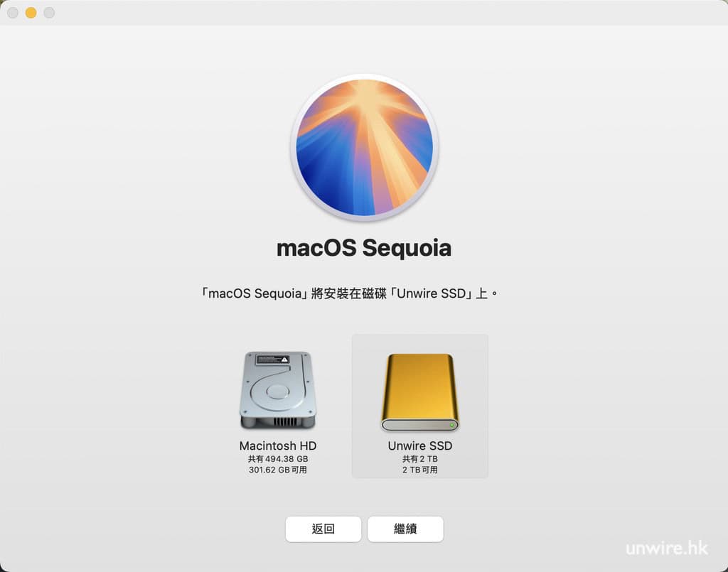This screenshot has width=728, height=572.
Task: Click the highlighted Unwire SSD selection tile
Action: click(419, 406)
